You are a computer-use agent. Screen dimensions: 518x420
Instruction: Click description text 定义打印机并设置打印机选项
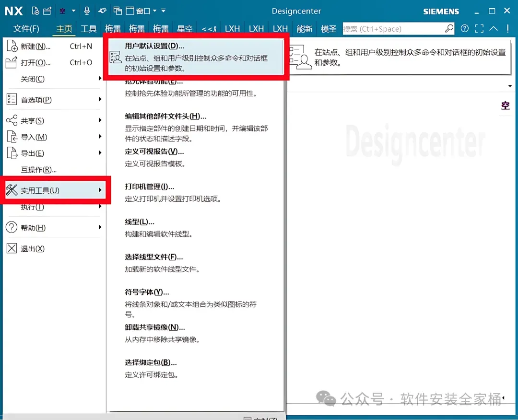click(x=173, y=199)
